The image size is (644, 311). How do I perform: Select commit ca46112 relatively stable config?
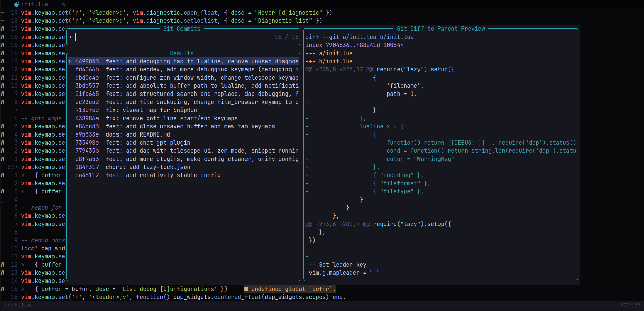[184, 175]
